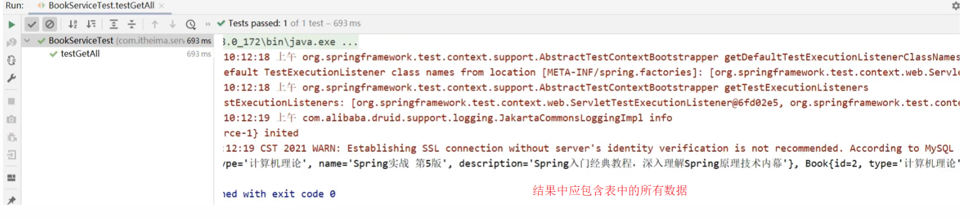The width and height of the screenshot is (980, 219).
Task: Pin the Run tab with pin icon
Action: coord(11,201)
